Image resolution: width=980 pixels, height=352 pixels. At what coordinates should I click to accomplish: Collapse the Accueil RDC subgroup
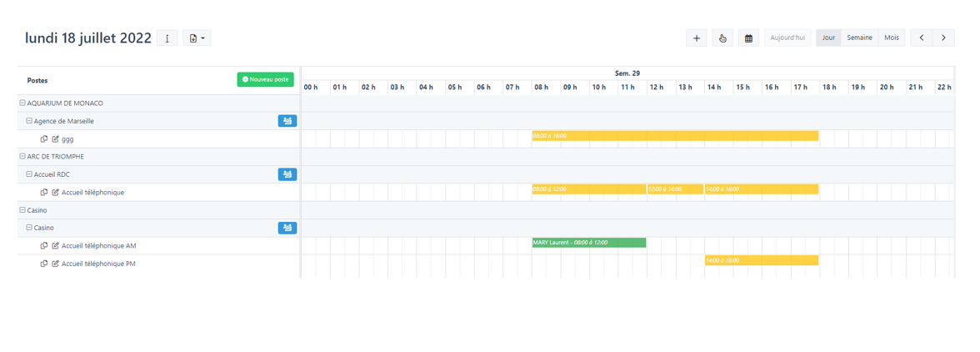tap(29, 174)
